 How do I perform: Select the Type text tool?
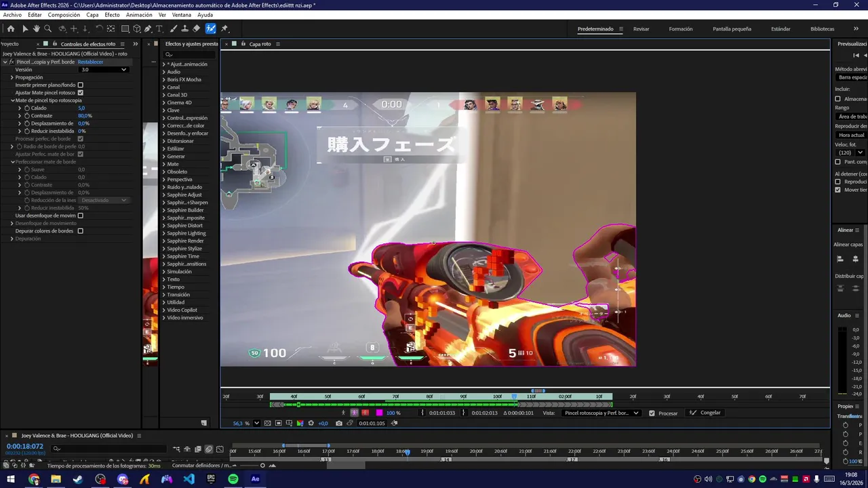tap(159, 28)
